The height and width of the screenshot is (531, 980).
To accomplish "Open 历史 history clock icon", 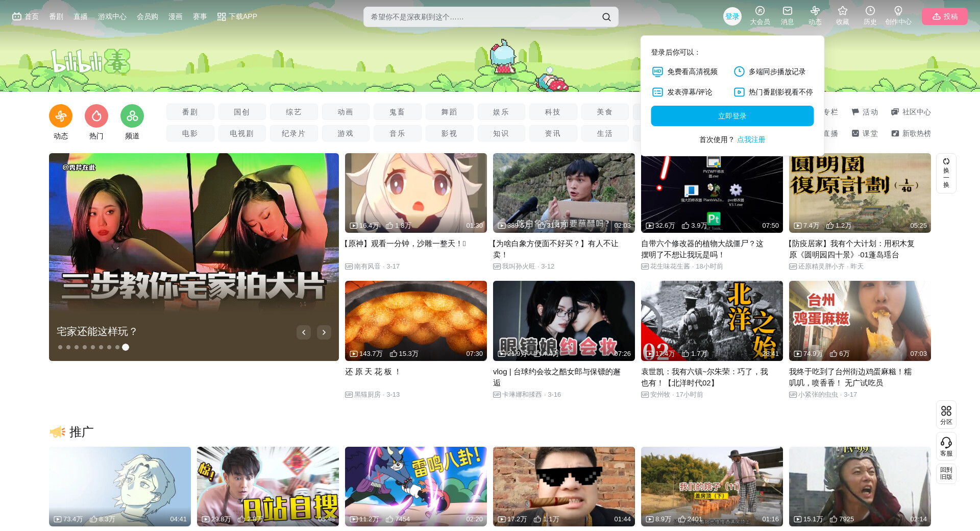I will tap(870, 11).
